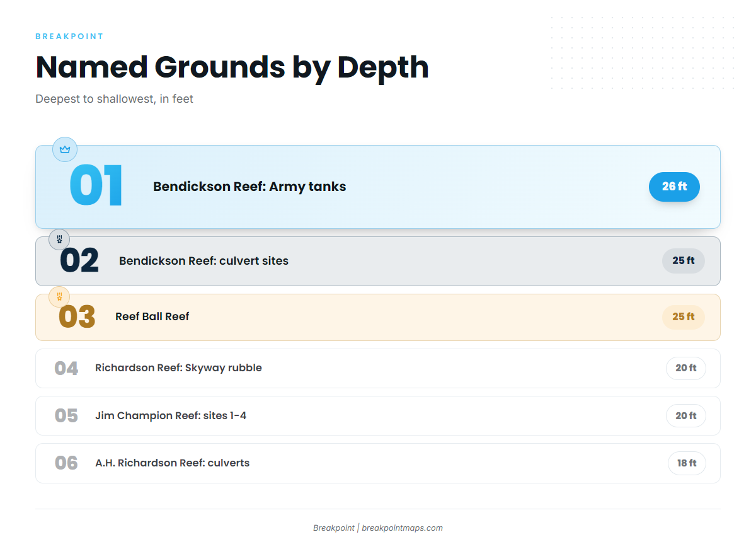Click the 02 rank number
Image resolution: width=756 pixels, height=549 pixels.
(79, 261)
